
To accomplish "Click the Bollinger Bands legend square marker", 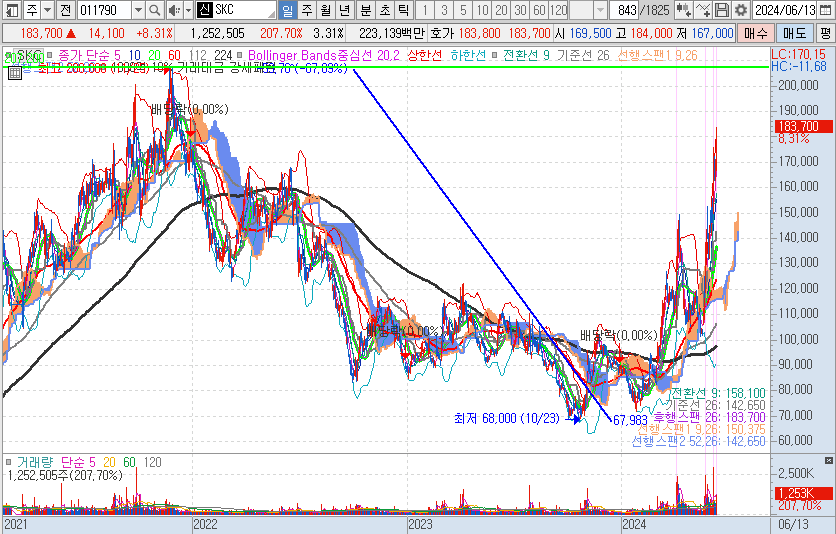I will [240, 55].
